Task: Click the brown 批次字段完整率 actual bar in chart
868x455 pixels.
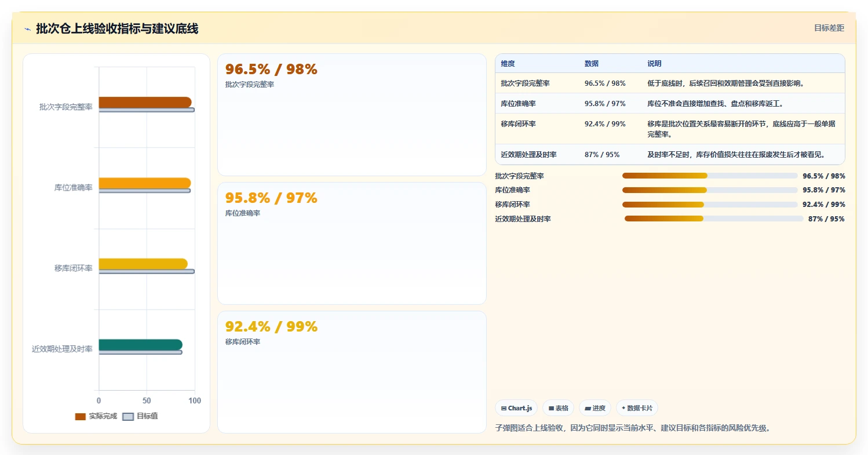Action: point(145,103)
